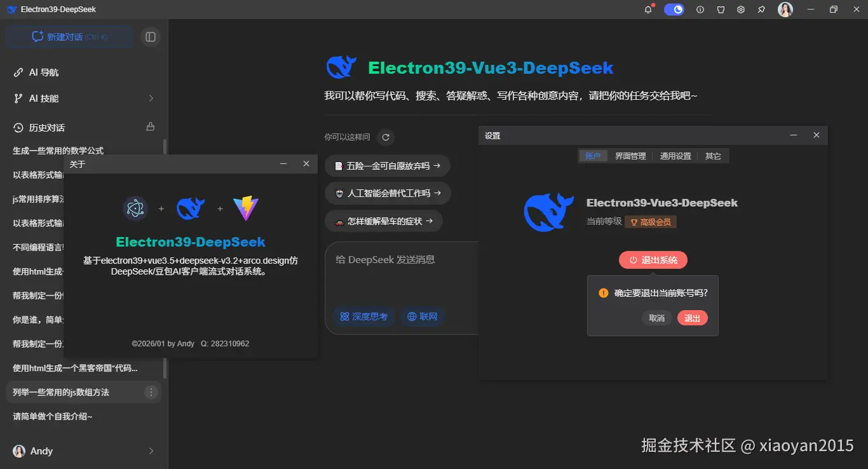The image size is (868, 469).
Task: Click ©2026/01 by Andy copyright text
Action: pyautogui.click(x=163, y=344)
